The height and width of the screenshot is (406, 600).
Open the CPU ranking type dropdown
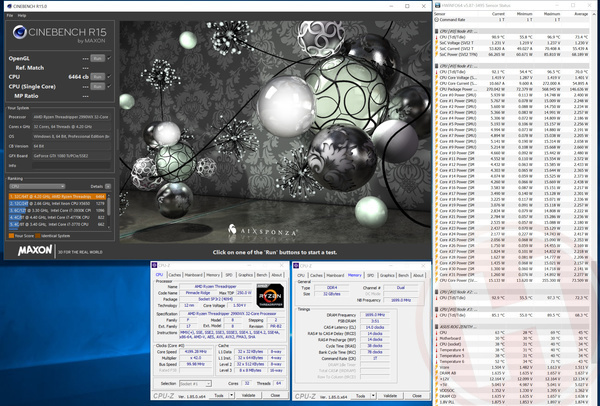37,186
